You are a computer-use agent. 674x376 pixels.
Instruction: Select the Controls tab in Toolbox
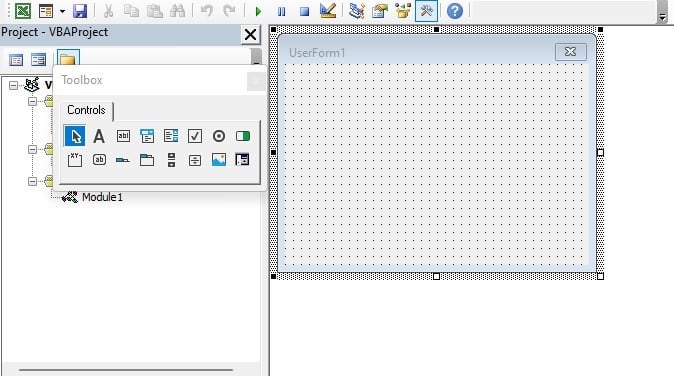coord(86,110)
